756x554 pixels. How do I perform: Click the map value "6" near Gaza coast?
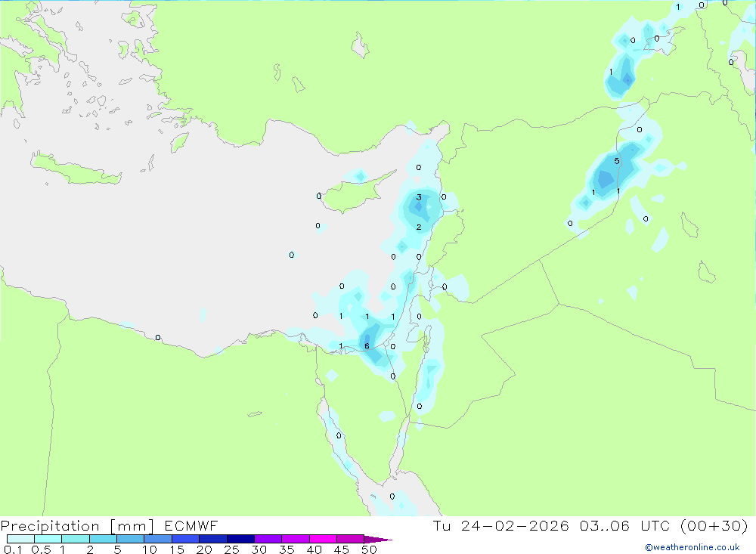click(x=367, y=346)
